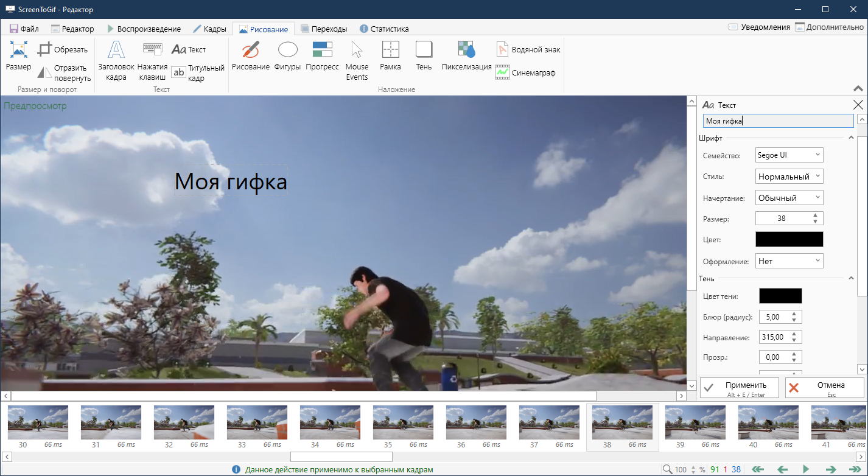This screenshot has height=476, width=868.
Task: Pick the shadow color swatch
Action: tap(780, 296)
